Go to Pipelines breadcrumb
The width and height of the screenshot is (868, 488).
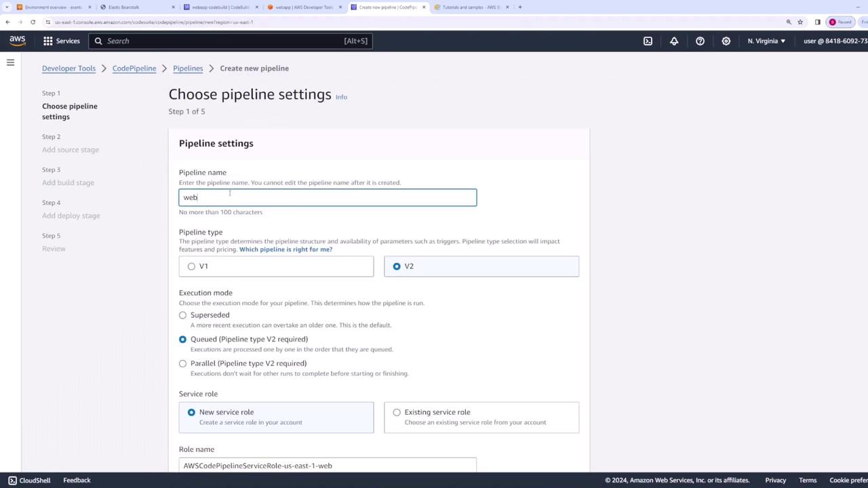tap(188, 68)
